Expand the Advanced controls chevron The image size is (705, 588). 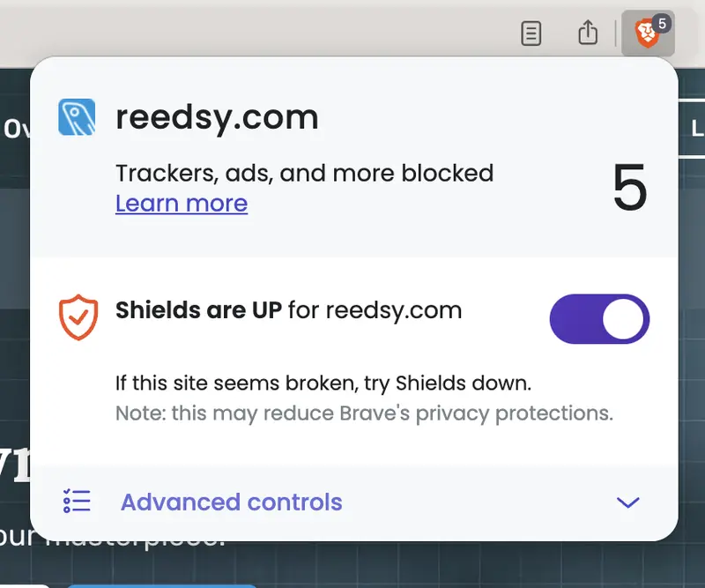pyautogui.click(x=627, y=502)
